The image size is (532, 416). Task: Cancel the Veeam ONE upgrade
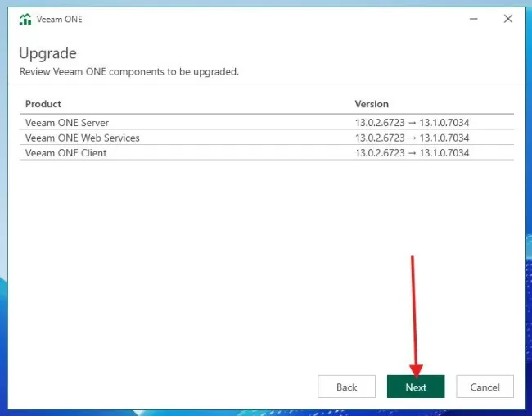[x=485, y=387]
